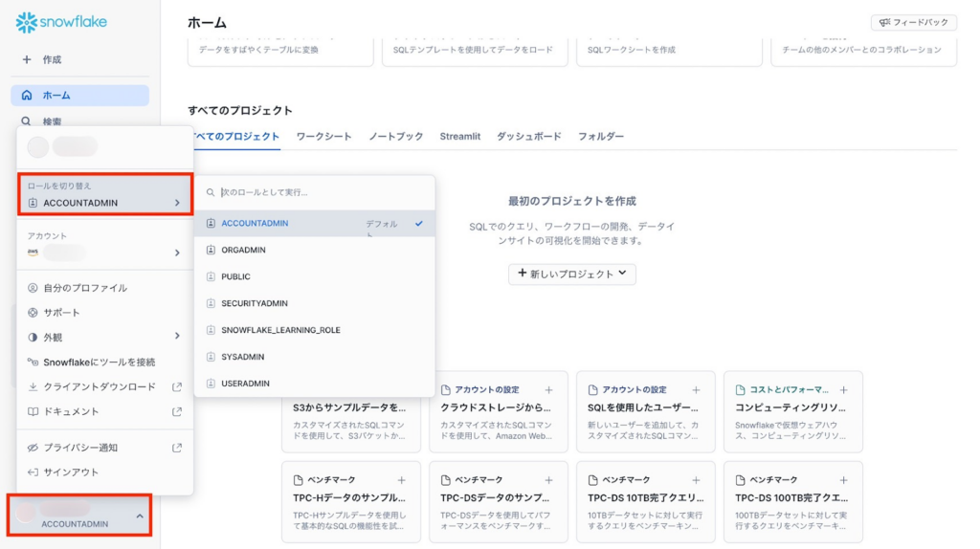Click the home icon beside ホーム
The image size is (980, 549).
[x=27, y=96]
